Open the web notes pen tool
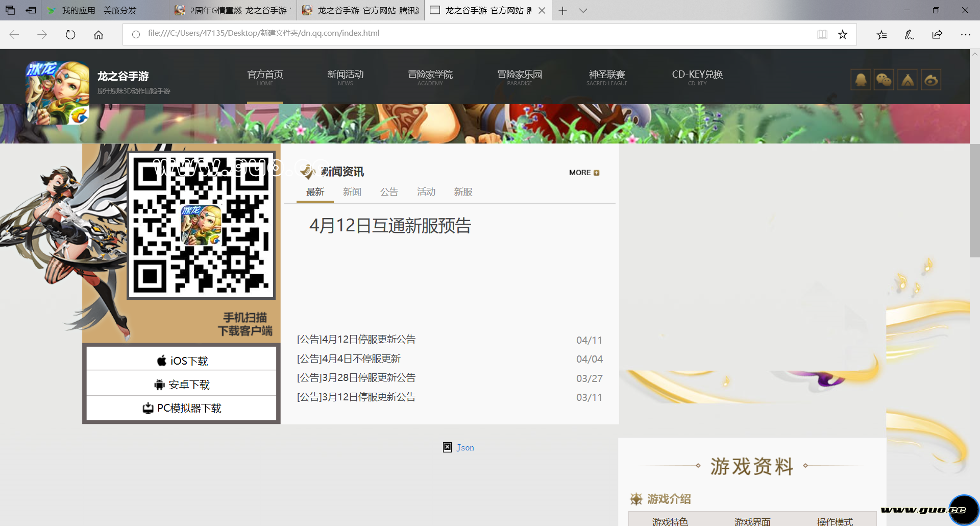Viewport: 980px width, 526px height. tap(909, 35)
